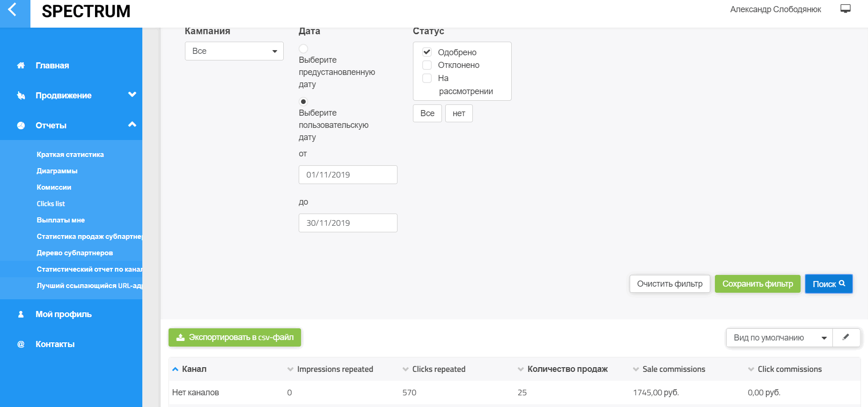
Task: Click the back arrow icon beside SPECTRUM
Action: pyautogui.click(x=13, y=10)
